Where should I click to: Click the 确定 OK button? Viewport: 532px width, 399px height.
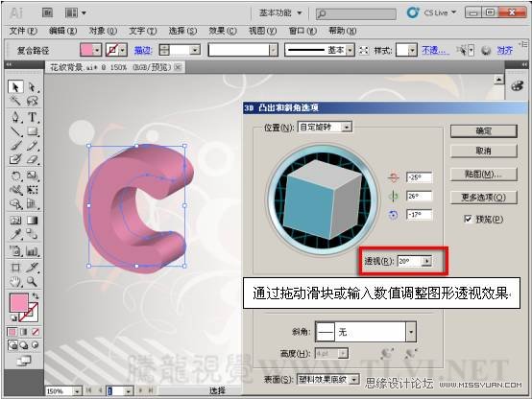tap(483, 130)
